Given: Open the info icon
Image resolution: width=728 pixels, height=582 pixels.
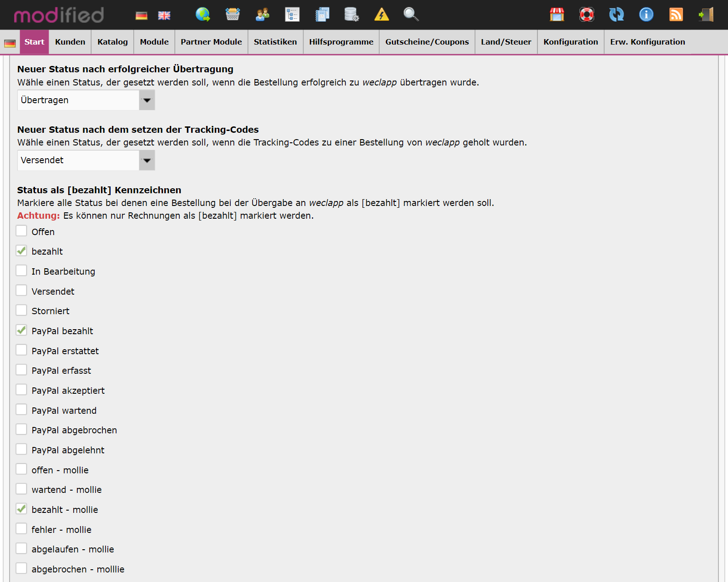Looking at the screenshot, I should click(x=647, y=15).
